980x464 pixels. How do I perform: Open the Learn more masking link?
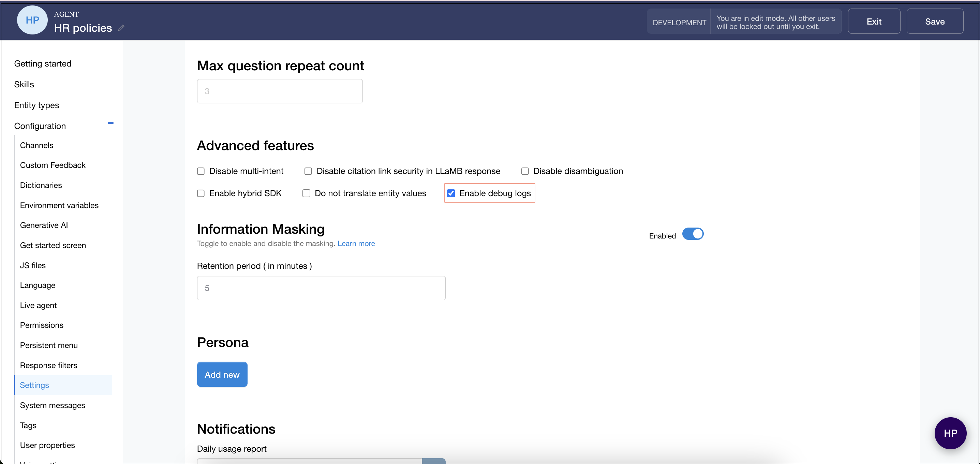[356, 244]
